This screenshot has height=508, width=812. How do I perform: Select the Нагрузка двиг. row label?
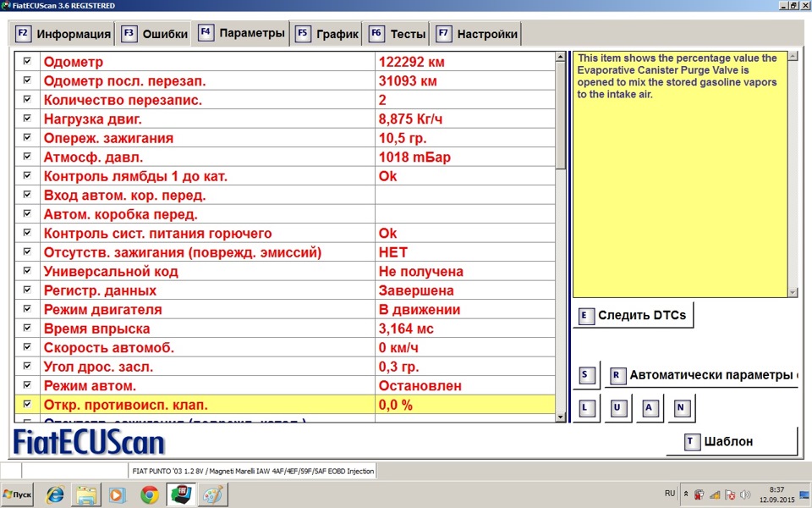(93, 119)
